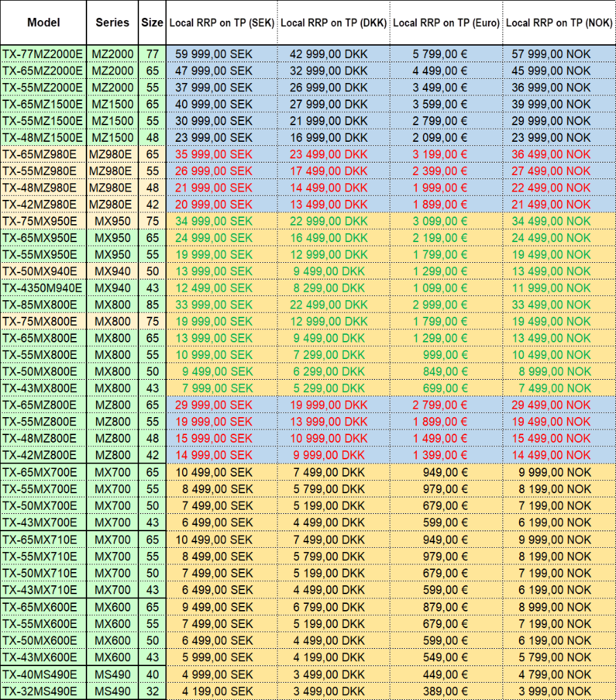The width and height of the screenshot is (616, 700).
Task: Click the 59 999,00 SEK price cell
Action: (x=221, y=54)
